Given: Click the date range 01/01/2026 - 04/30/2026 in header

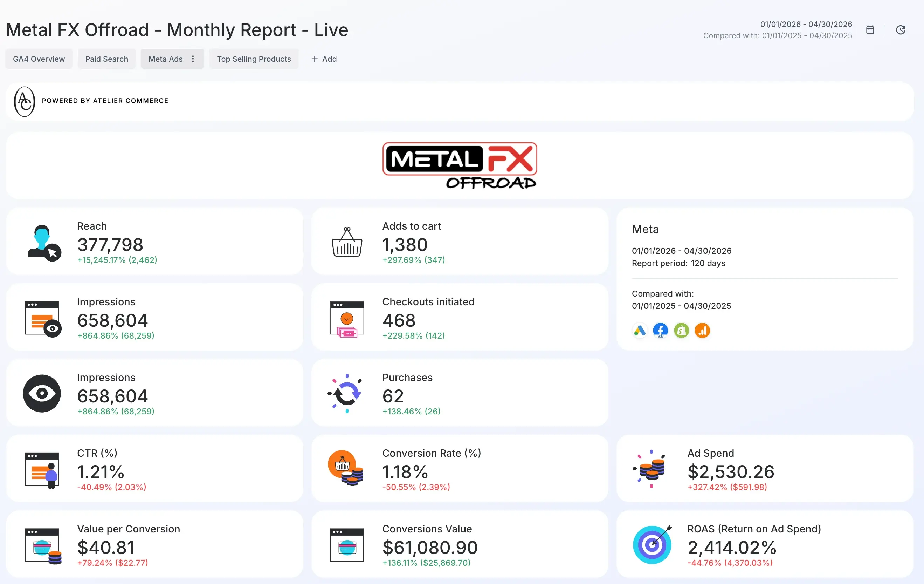Looking at the screenshot, I should (x=806, y=24).
